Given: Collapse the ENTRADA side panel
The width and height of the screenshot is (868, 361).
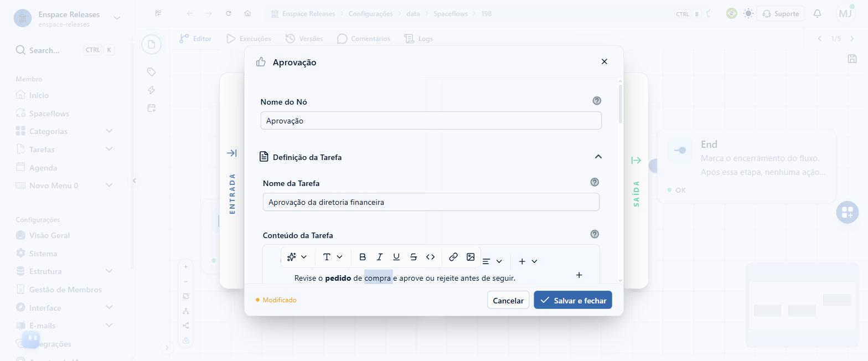Looking at the screenshot, I should click(x=232, y=153).
